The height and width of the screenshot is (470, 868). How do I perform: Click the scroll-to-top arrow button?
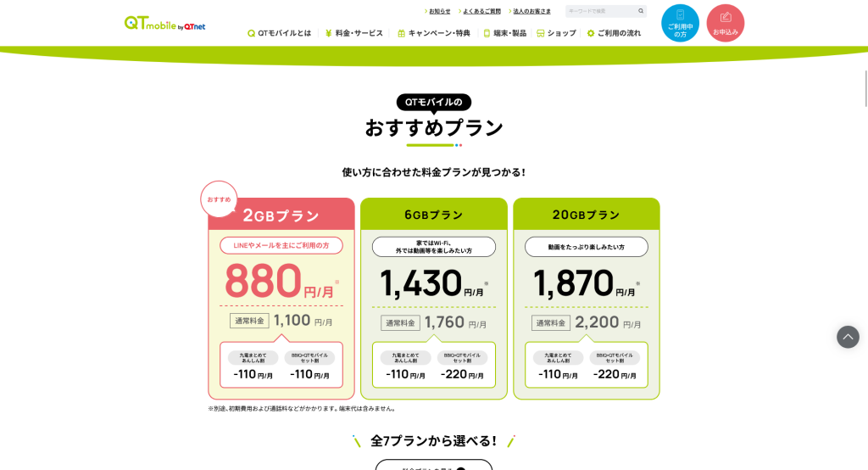tap(848, 337)
